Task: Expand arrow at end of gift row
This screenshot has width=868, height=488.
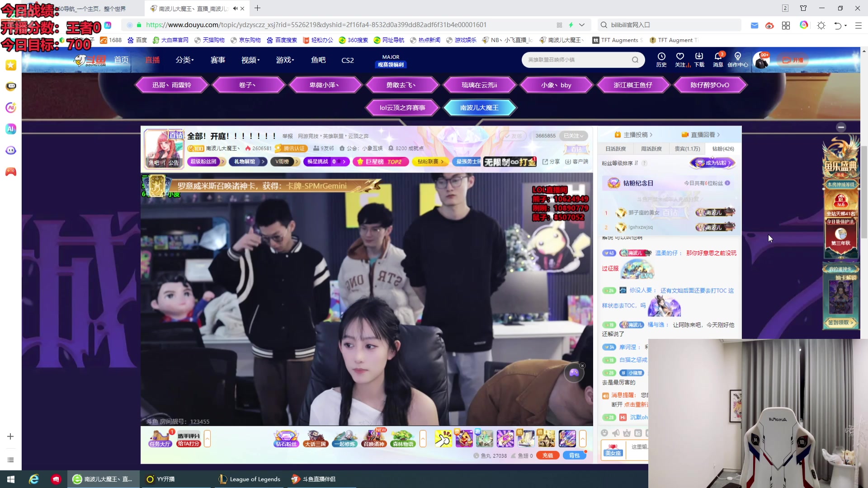Action: (583, 438)
